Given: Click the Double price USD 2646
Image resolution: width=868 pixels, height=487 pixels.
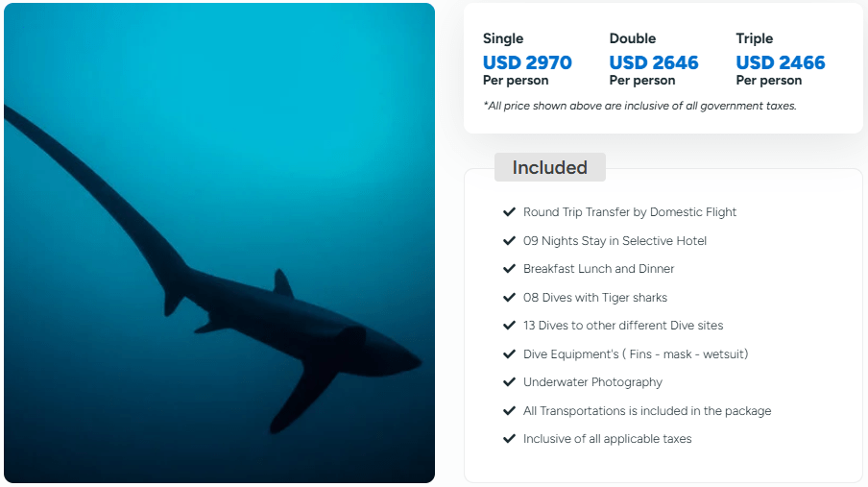Looking at the screenshot, I should (x=654, y=63).
